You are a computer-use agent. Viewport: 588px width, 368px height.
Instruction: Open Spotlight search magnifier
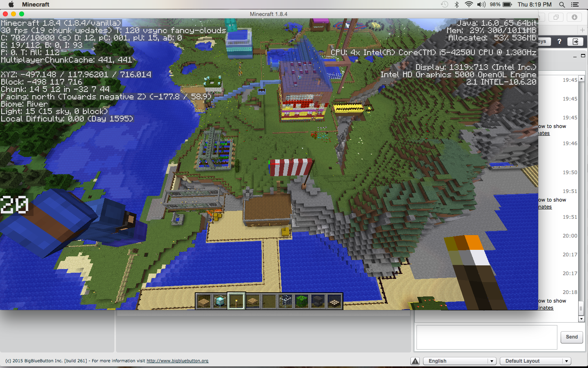[x=562, y=4]
